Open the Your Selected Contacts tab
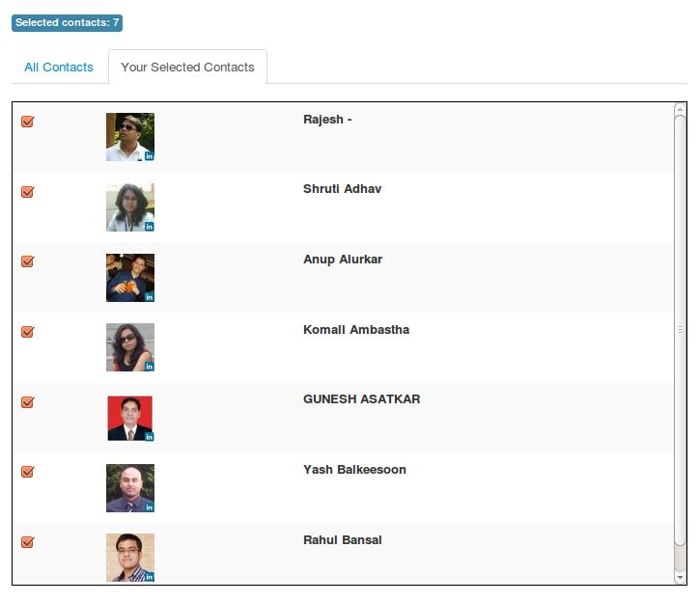The image size is (700, 603). pos(187,68)
